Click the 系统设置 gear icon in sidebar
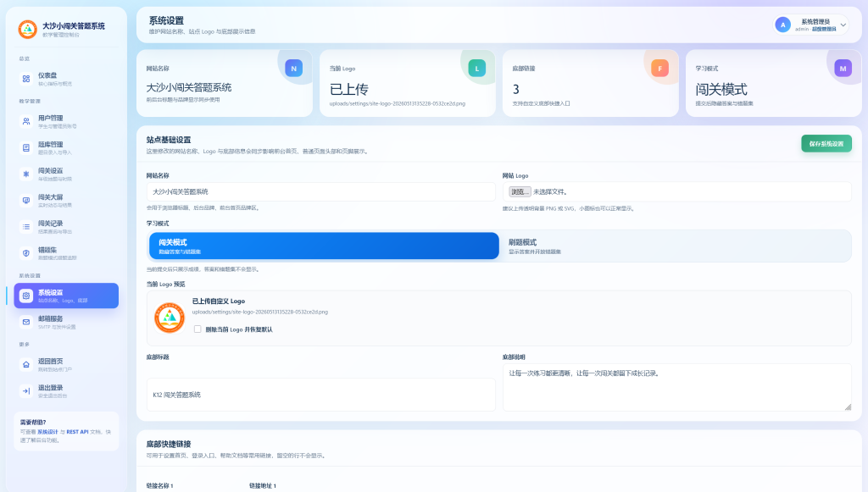The image size is (868, 492). pos(26,296)
